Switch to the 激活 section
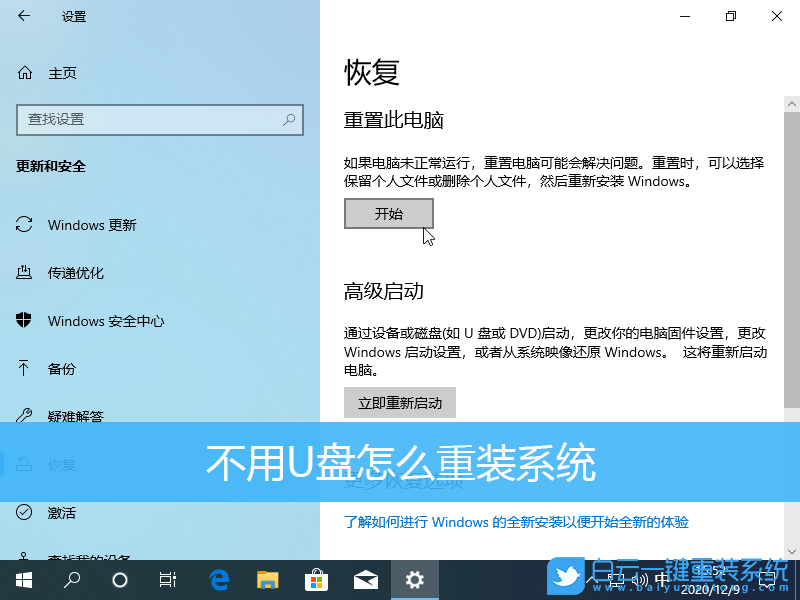The width and height of the screenshot is (800, 600). click(60, 512)
